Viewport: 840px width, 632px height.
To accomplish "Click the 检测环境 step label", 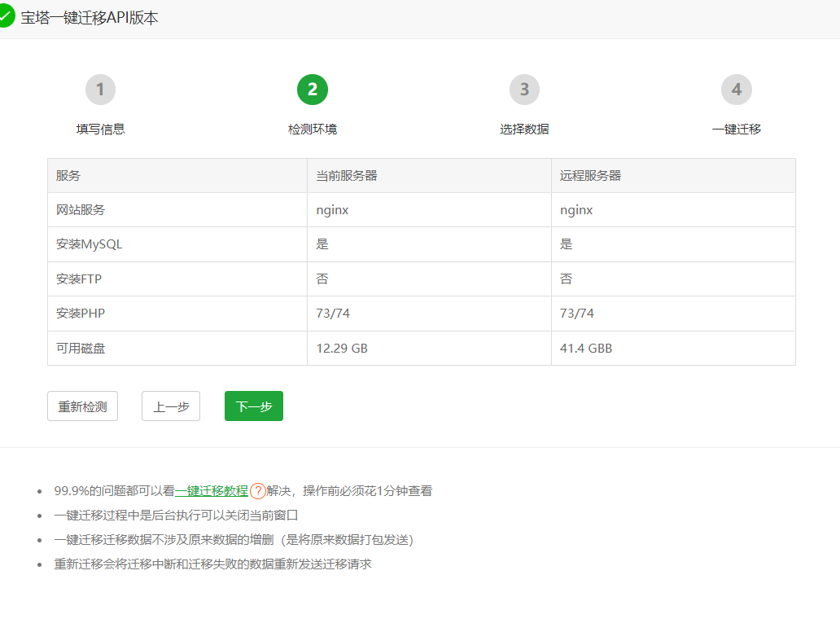I will (313, 129).
